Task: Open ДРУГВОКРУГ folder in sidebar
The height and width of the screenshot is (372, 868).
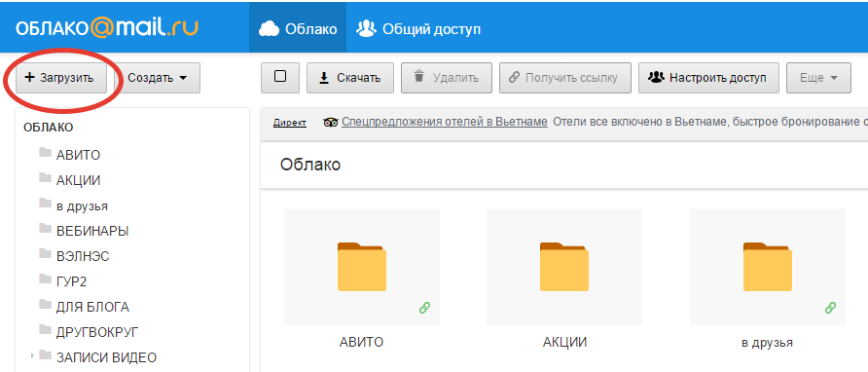Action: [x=97, y=332]
